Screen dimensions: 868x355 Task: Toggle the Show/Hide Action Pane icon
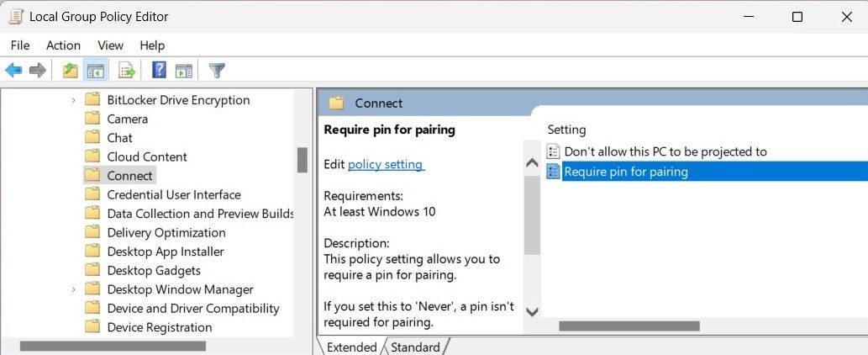(x=184, y=71)
